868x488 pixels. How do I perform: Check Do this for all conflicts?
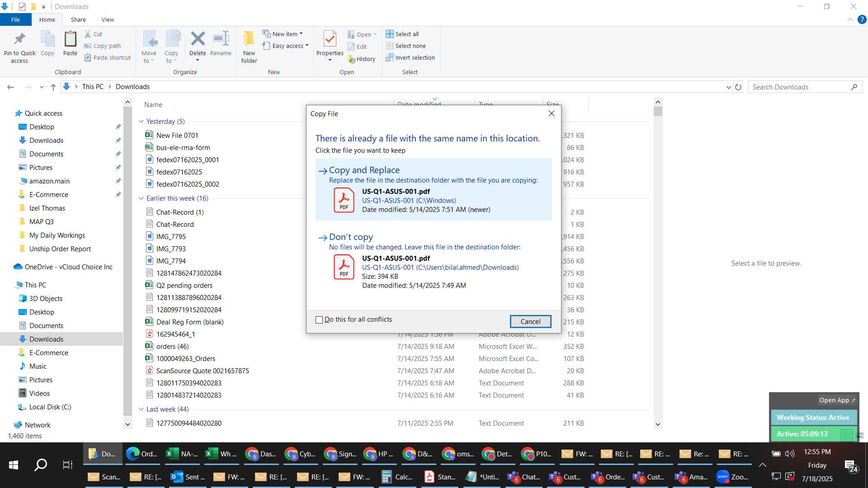[319, 320]
